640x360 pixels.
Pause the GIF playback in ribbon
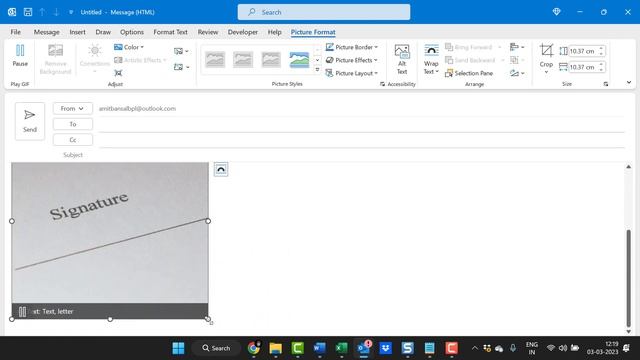click(x=20, y=56)
